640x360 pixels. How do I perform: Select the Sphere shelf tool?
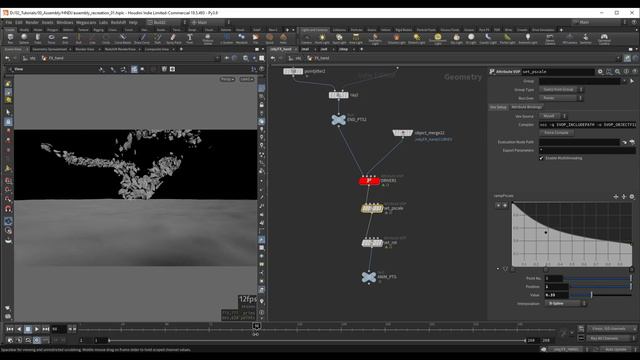(24, 39)
